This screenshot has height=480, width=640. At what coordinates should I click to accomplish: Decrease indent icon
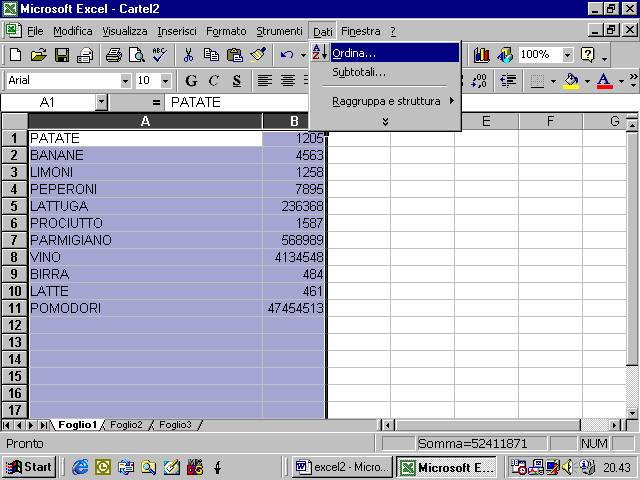pos(508,80)
